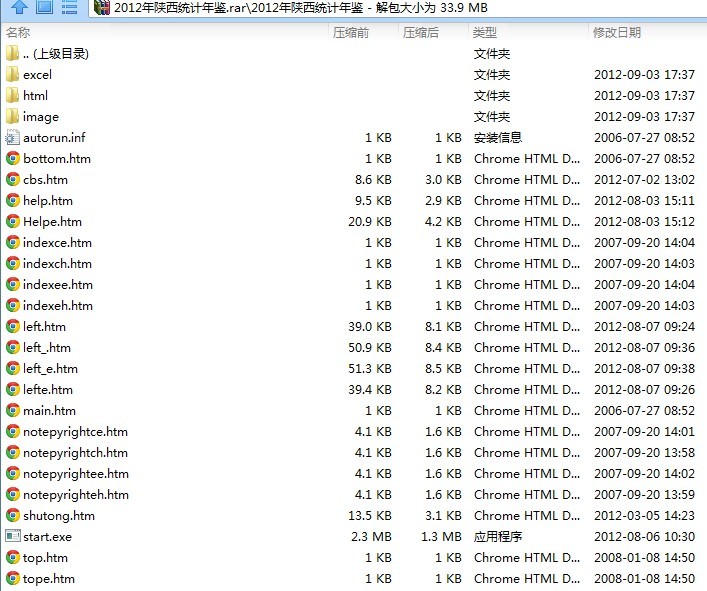Click the date 2012-03-05 14:23 for shutong.htm
The height and width of the screenshot is (591, 707).
tap(644, 515)
